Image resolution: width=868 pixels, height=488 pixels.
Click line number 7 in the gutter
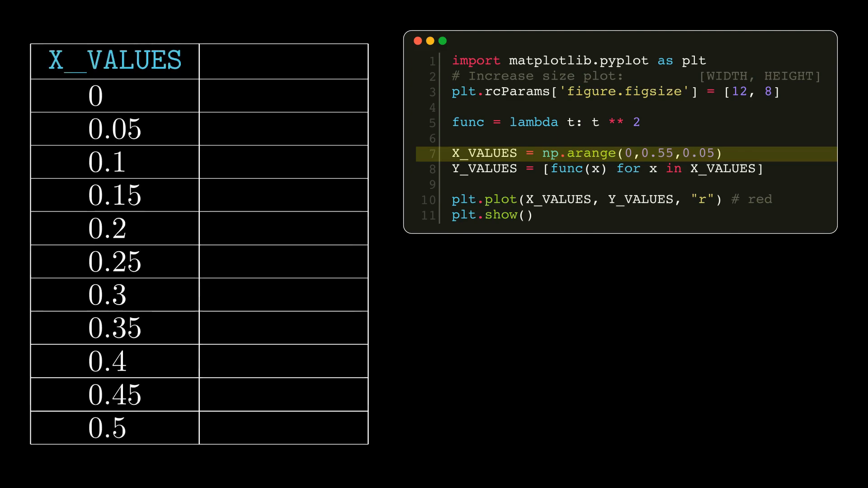click(432, 153)
